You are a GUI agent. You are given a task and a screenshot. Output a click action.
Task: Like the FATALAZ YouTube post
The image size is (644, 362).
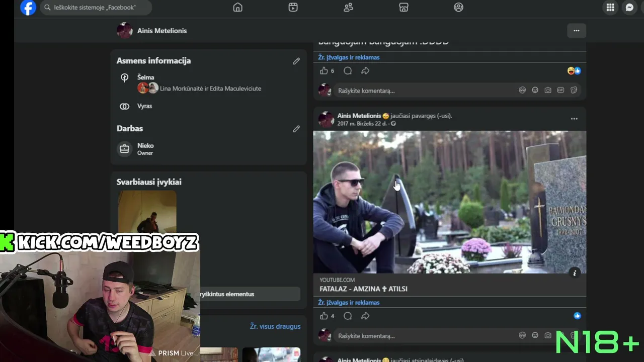324,316
